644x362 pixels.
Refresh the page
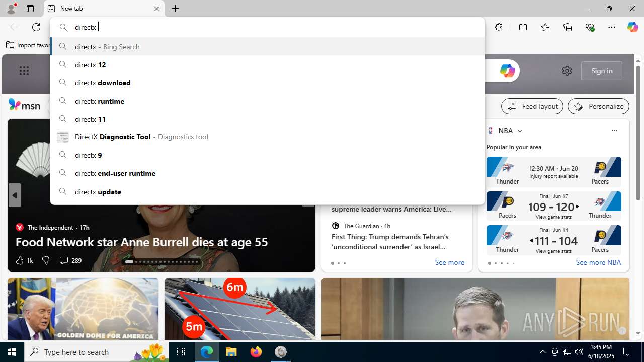36,27
